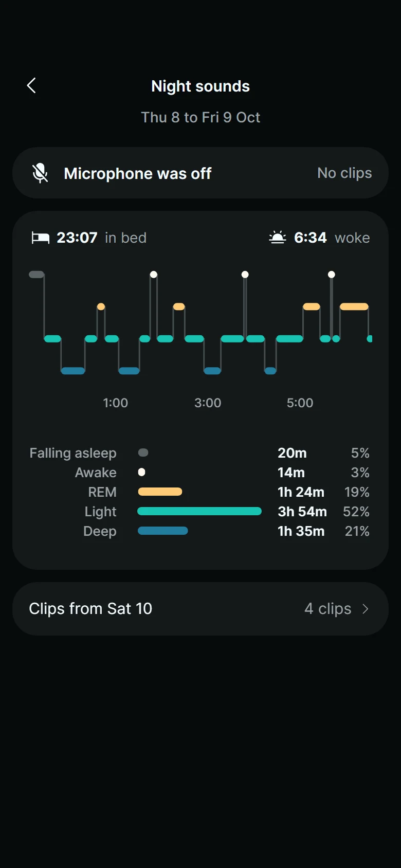401x868 pixels.
Task: Tap the grey falling asleep legend dot
Action: 143,453
